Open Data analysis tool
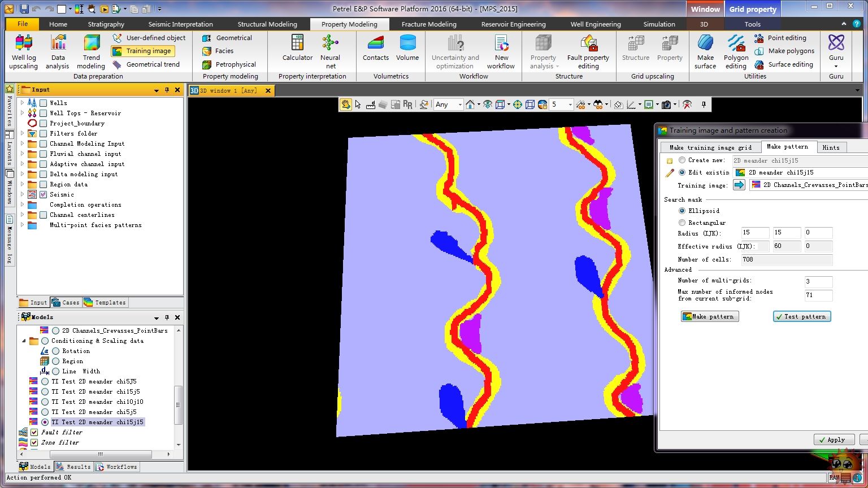868x488 pixels. tap(58, 51)
